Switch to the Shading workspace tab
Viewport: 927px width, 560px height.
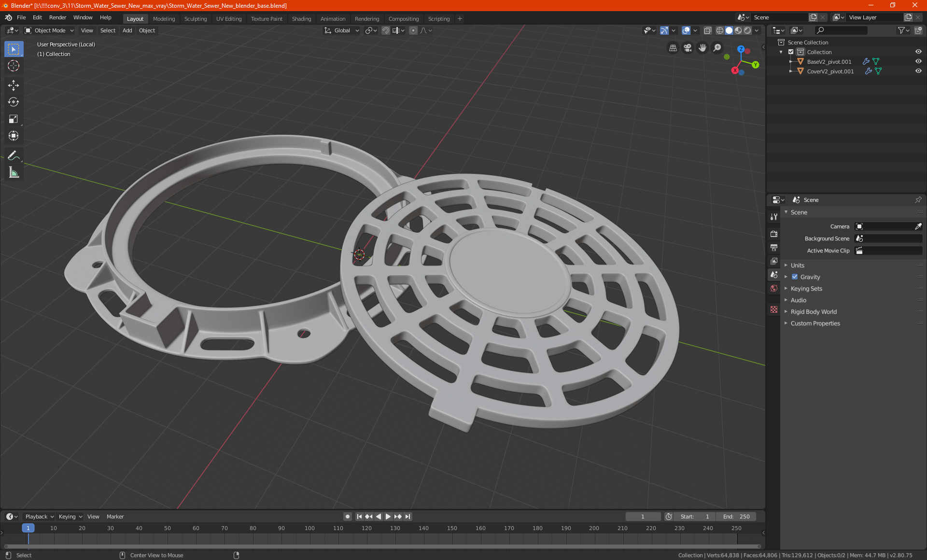point(301,19)
